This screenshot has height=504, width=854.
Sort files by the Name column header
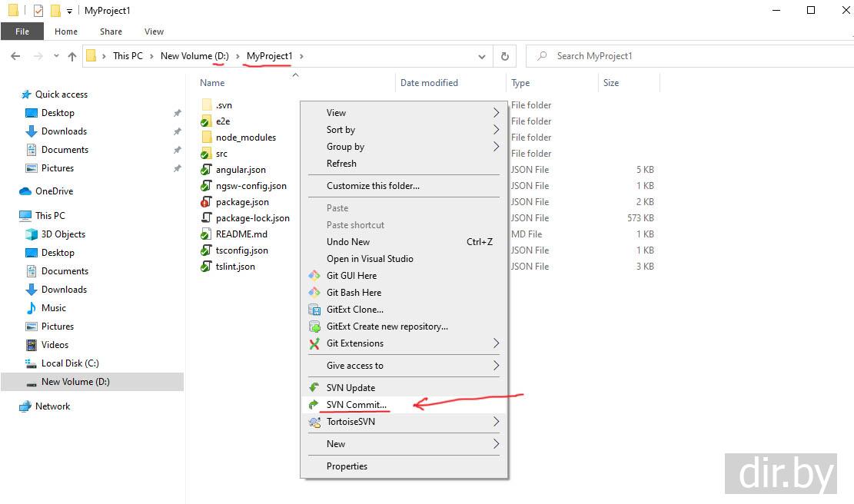coord(212,83)
